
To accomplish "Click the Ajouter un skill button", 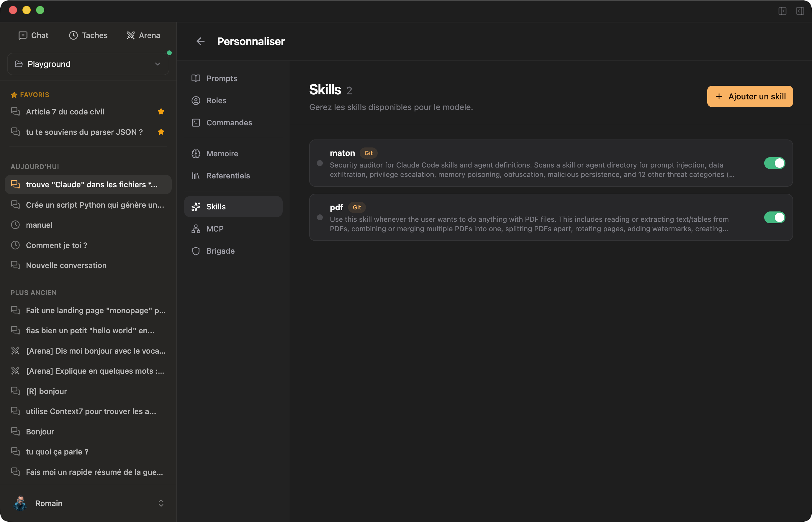I will point(750,96).
